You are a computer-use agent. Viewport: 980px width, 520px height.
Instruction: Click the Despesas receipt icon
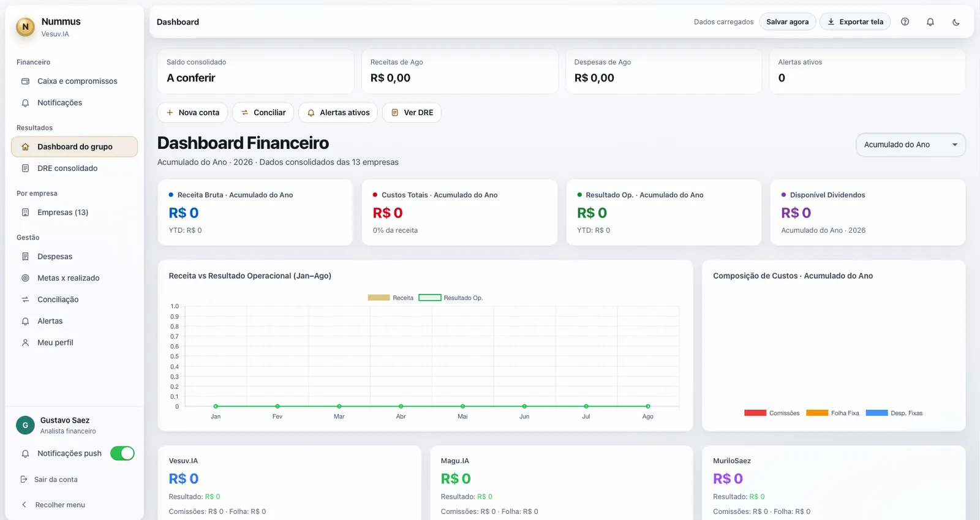coord(25,256)
